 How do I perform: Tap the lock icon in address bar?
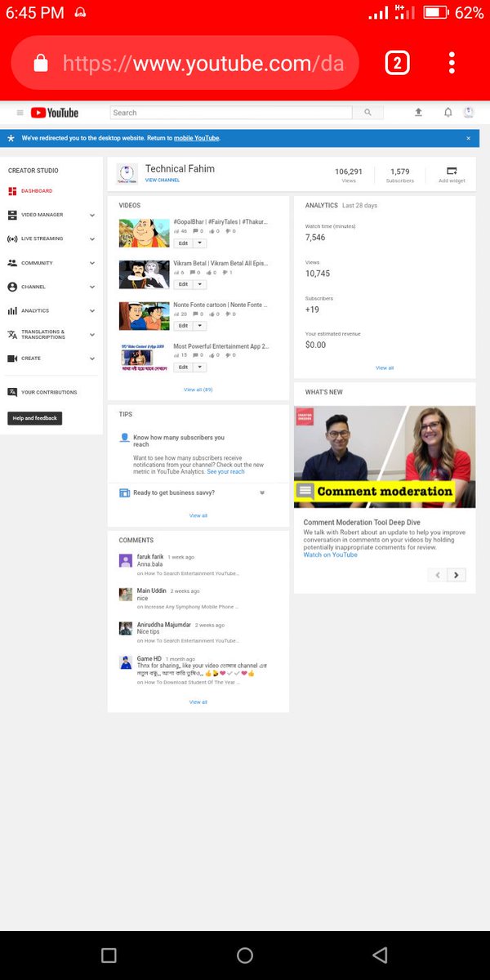(39, 63)
